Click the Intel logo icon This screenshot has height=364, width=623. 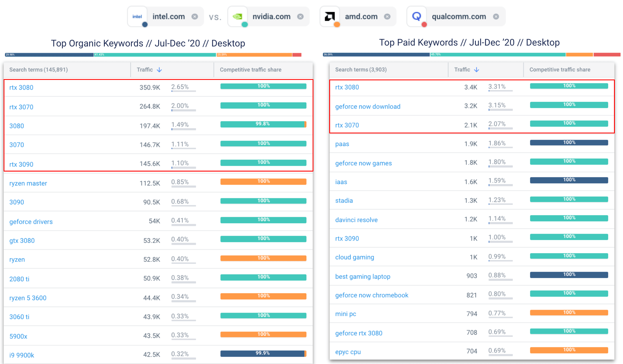tap(137, 17)
